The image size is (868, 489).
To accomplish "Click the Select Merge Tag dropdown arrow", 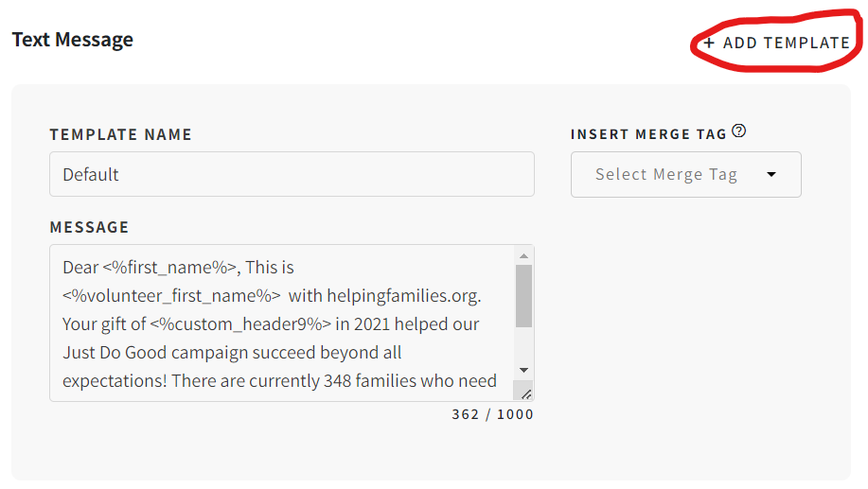I will pyautogui.click(x=771, y=174).
